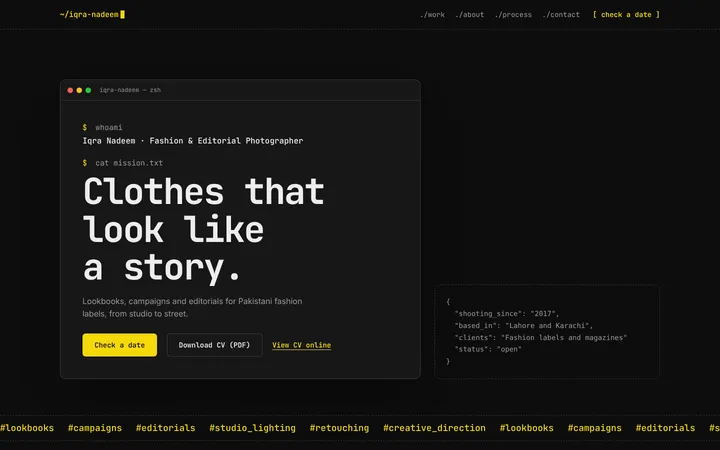The height and width of the screenshot is (450, 720).
Task: Click the yellow Check a date button
Action: 119,345
